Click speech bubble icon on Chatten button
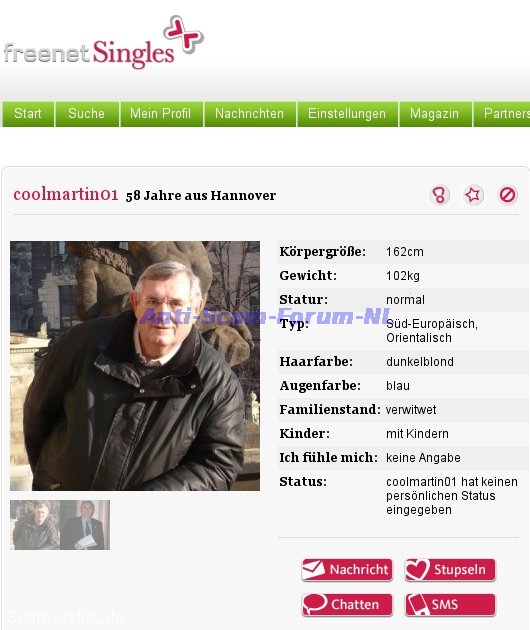The width and height of the screenshot is (530, 630). 315,604
